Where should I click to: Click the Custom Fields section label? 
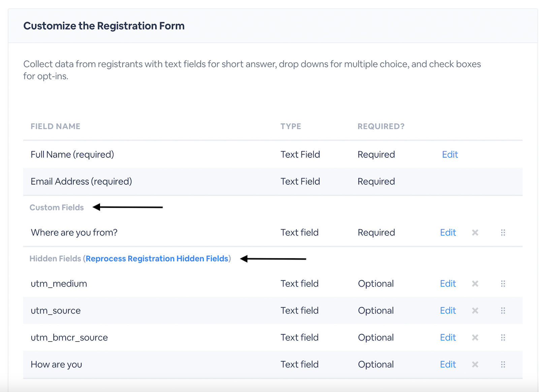tap(57, 207)
